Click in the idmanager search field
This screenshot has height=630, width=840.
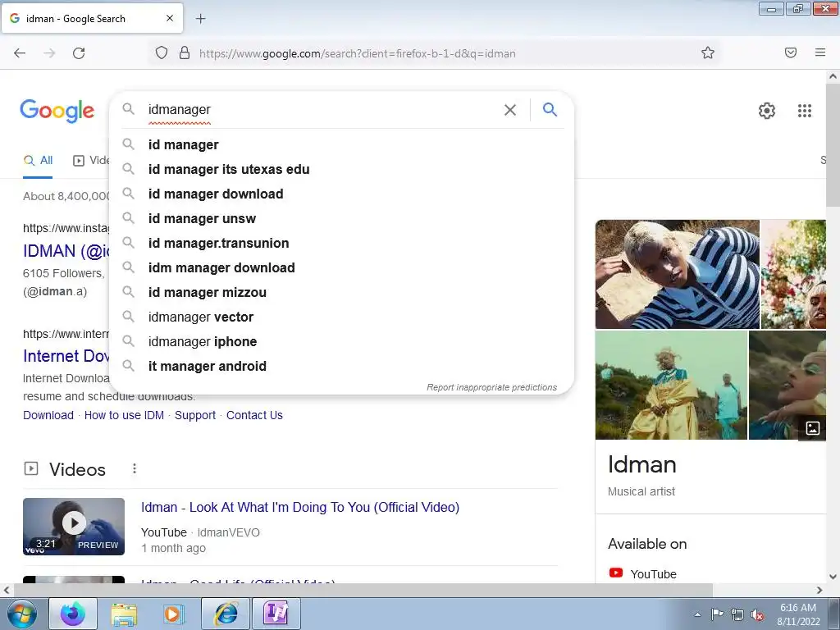point(322,110)
